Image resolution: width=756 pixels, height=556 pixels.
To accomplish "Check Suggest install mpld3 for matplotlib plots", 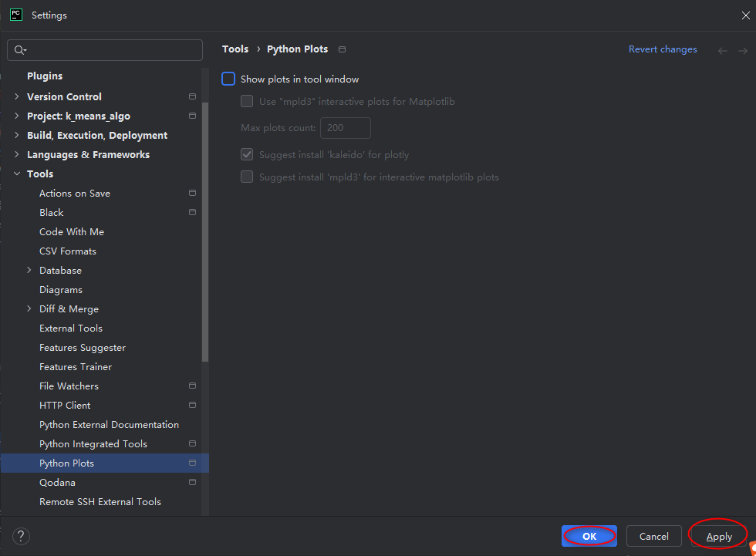I will [x=247, y=177].
